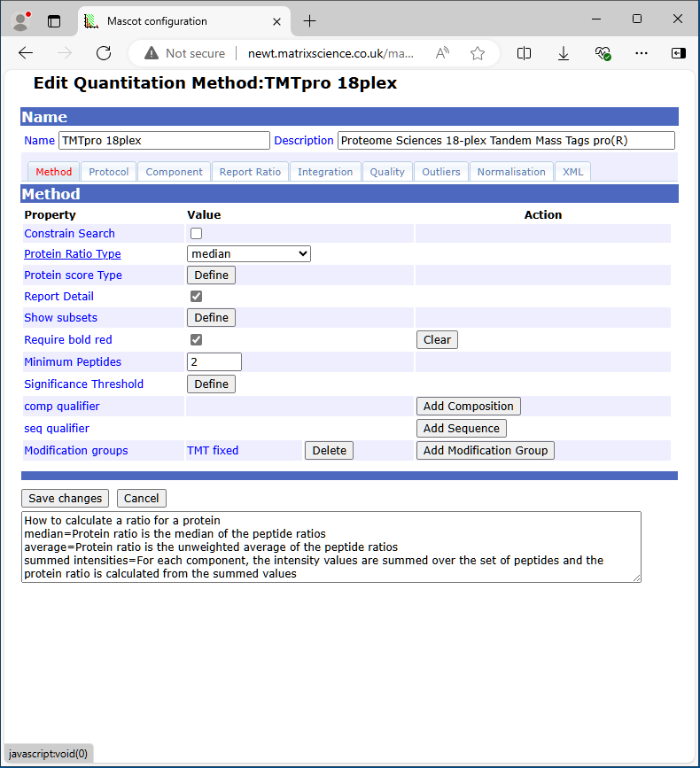
Task: Click the Modification groups link
Action: pos(76,451)
